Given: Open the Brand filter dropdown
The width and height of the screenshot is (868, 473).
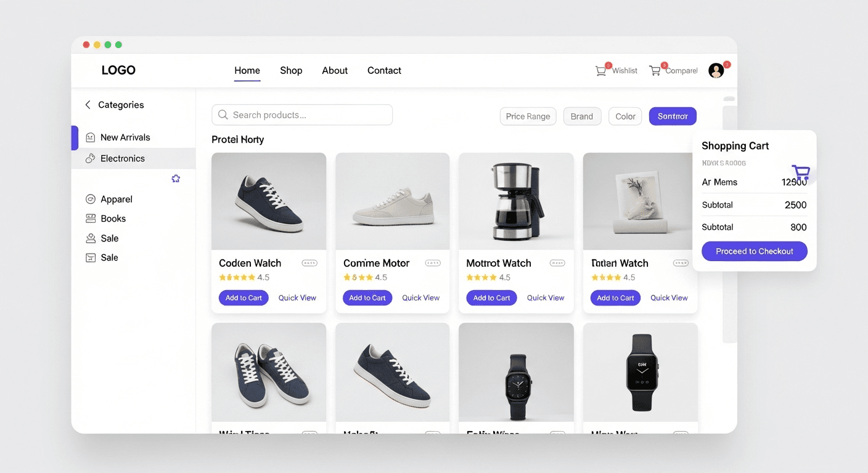Looking at the screenshot, I should click(581, 116).
